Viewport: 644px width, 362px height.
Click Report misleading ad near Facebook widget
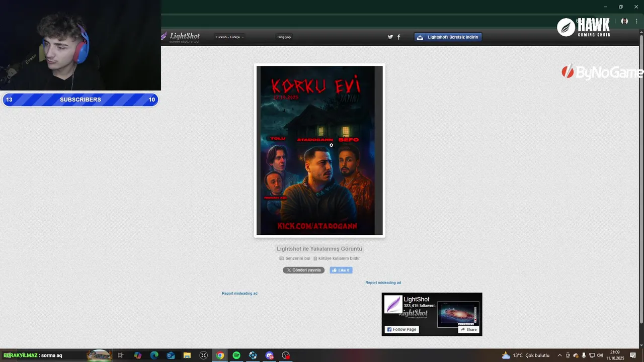click(383, 283)
